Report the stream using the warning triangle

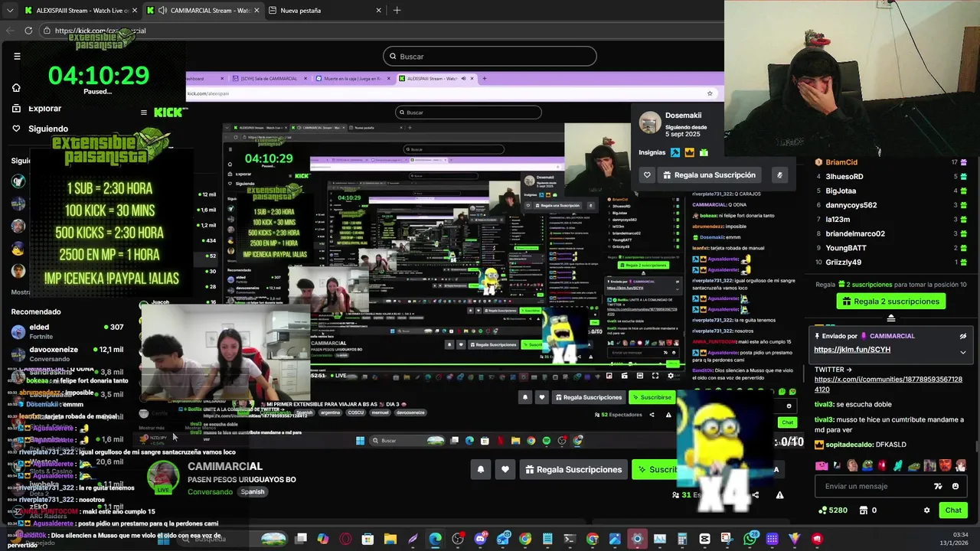click(779, 495)
